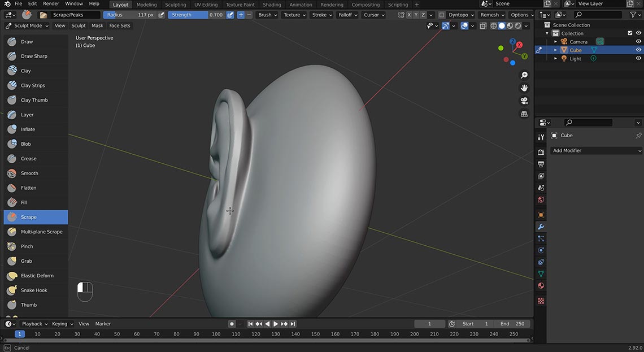
Task: Click the pan view hand icon
Action: click(524, 88)
